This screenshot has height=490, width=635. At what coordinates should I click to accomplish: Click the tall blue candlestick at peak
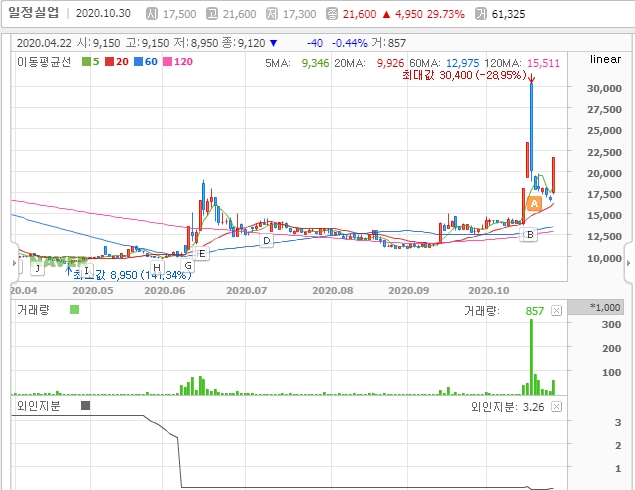(531, 127)
